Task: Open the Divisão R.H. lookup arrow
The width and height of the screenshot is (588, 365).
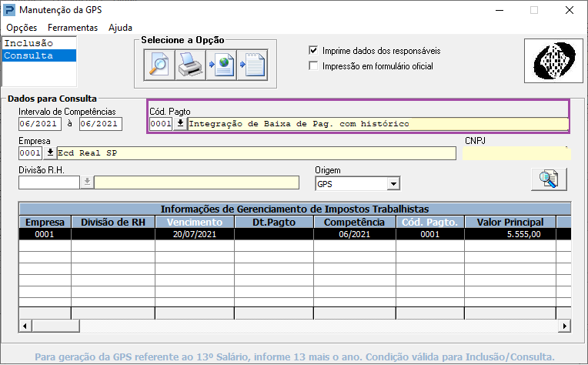Action: pyautogui.click(x=87, y=182)
